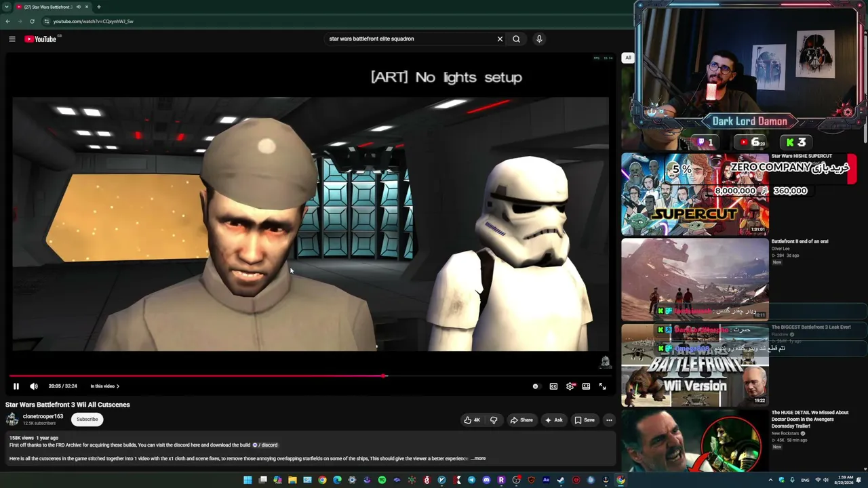This screenshot has width=868, height=488.
Task: Open the Battlefront II end of an era video
Action: point(695,279)
